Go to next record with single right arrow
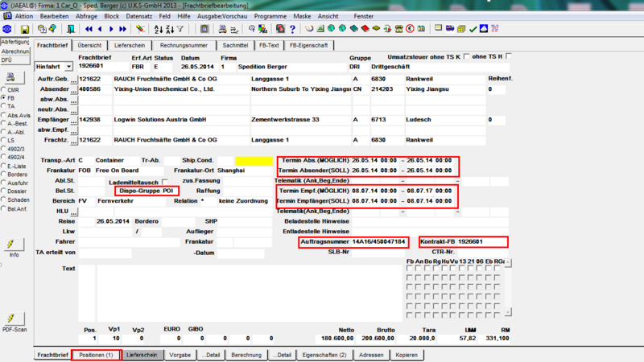Screen dimensions: 644x362 point(111,29)
